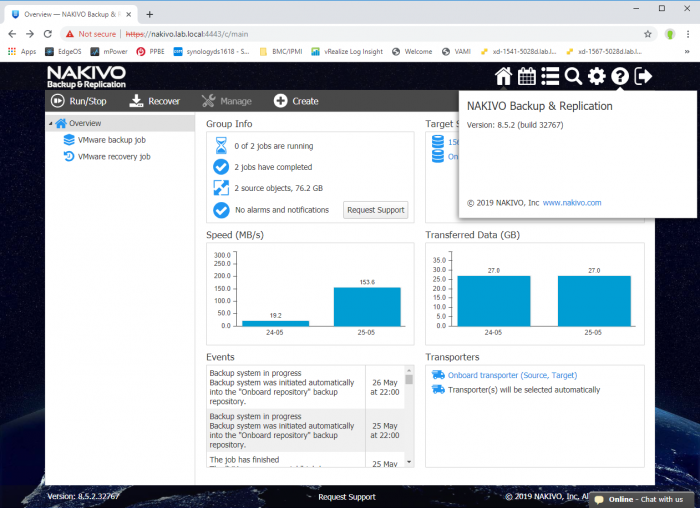This screenshot has width=700, height=508.
Task: Click the footer version 8.5.2.32767 text
Action: pyautogui.click(x=83, y=496)
